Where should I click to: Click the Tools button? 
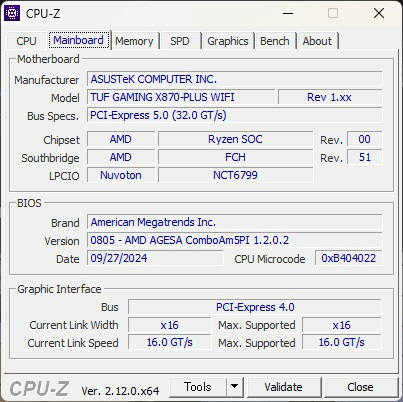[x=198, y=387]
